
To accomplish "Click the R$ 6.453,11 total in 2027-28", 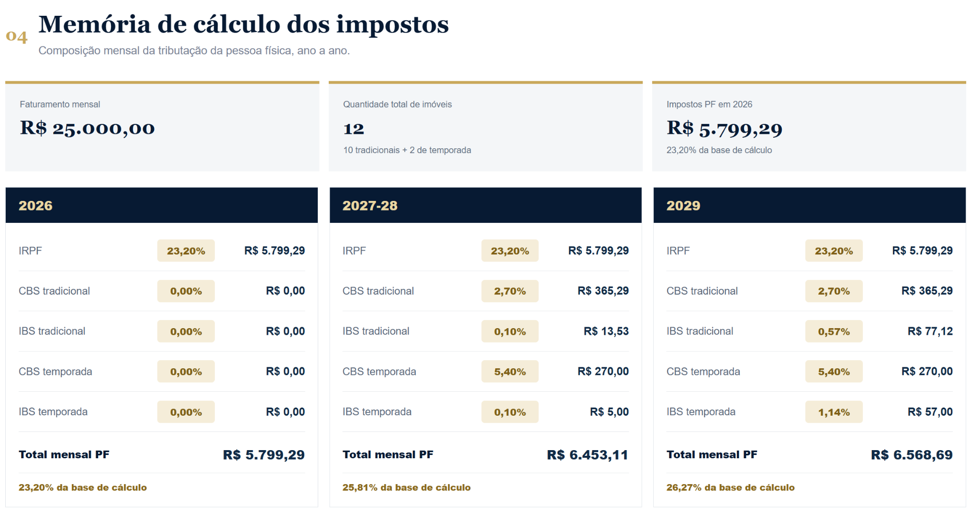I will [588, 455].
